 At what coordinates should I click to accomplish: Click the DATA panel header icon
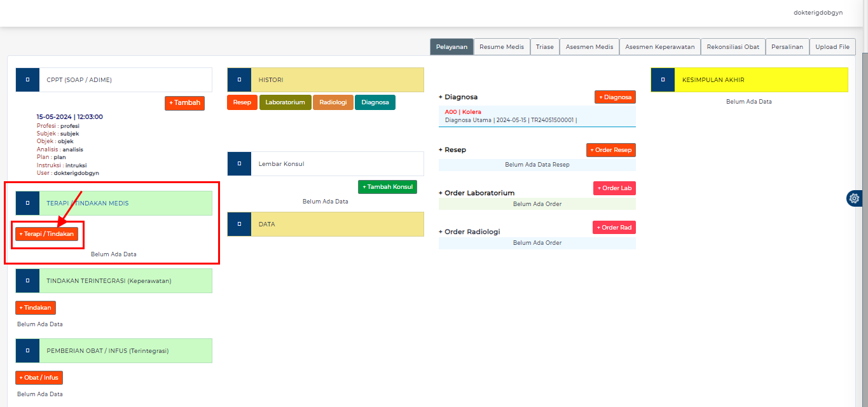point(239,224)
